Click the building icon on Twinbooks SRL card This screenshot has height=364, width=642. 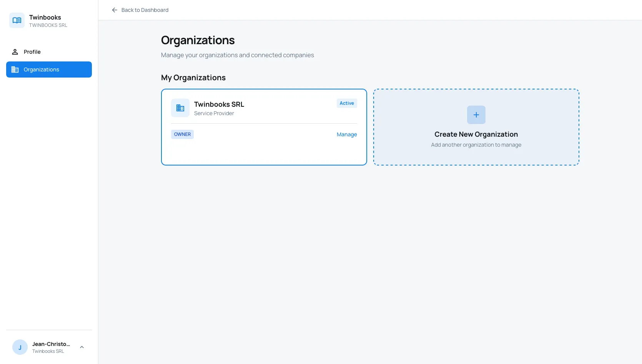[180, 108]
